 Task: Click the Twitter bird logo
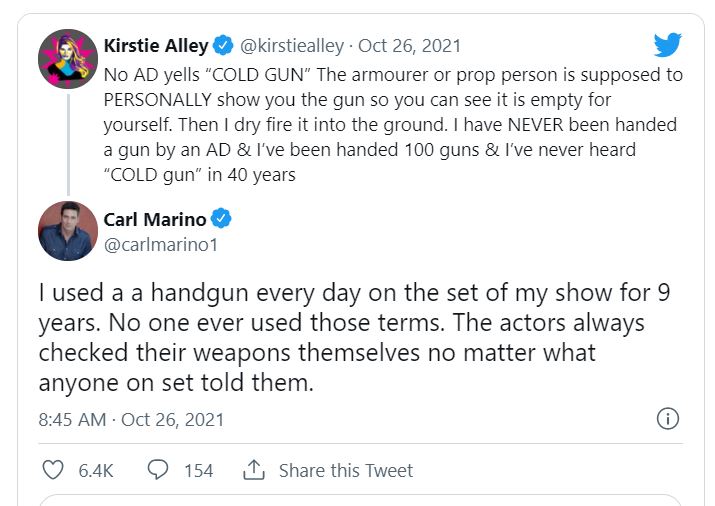click(667, 45)
